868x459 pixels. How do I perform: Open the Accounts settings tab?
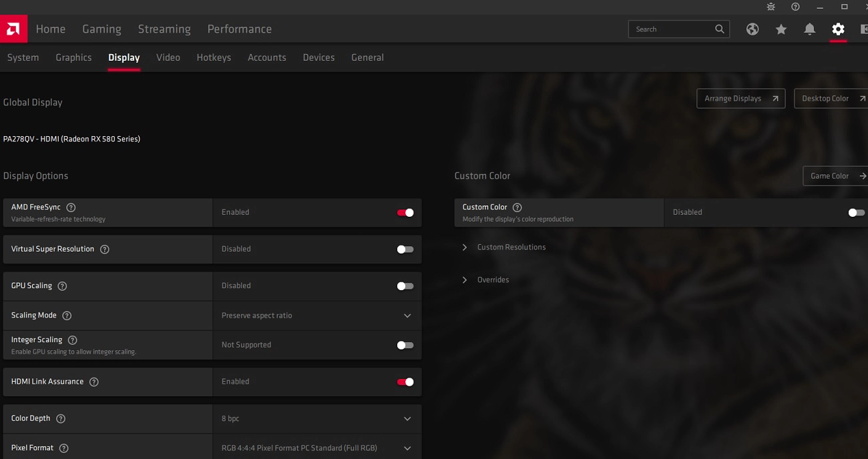[267, 57]
